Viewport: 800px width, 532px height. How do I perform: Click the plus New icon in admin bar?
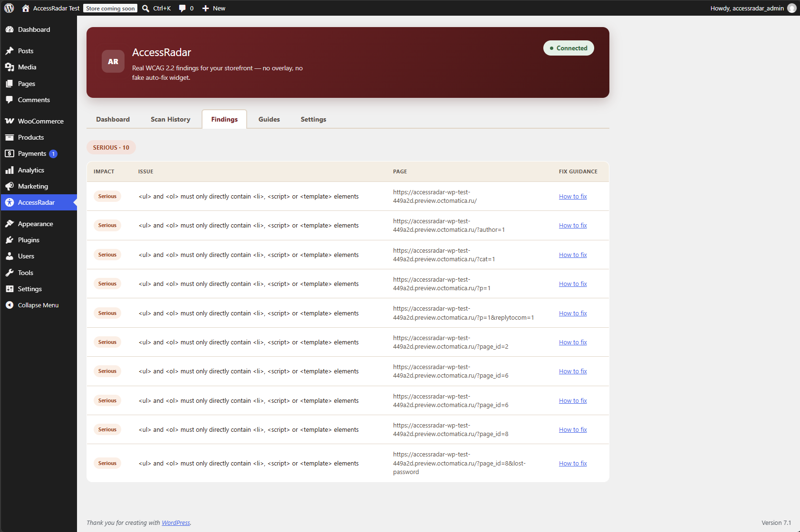coord(205,8)
